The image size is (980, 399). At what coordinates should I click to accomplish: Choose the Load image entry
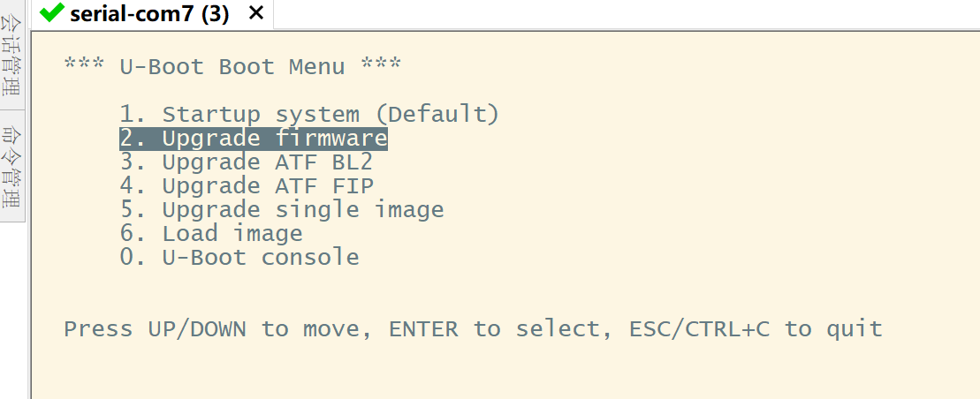pyautogui.click(x=210, y=233)
